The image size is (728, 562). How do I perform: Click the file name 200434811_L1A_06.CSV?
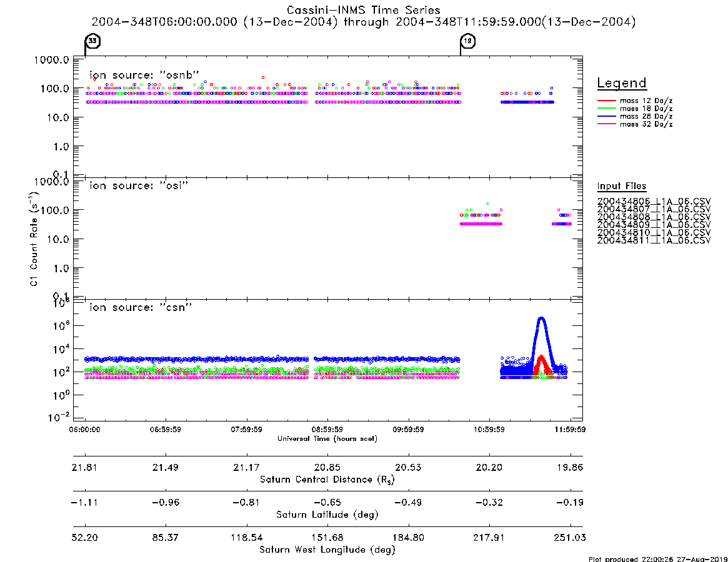(x=654, y=240)
